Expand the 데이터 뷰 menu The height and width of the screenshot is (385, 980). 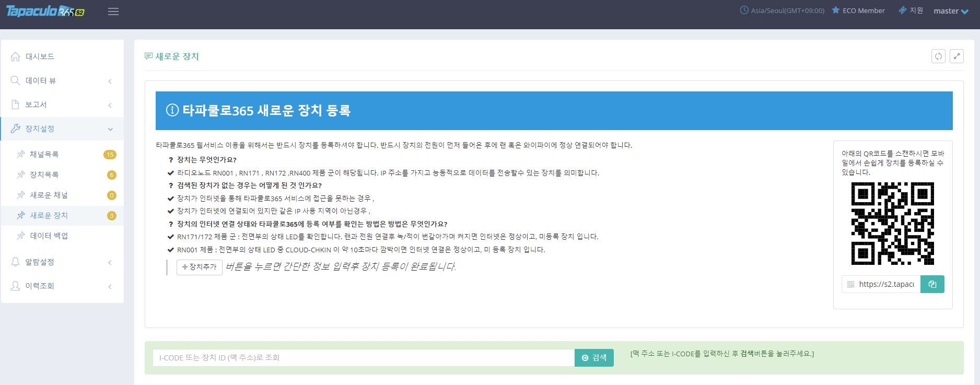[x=62, y=80]
